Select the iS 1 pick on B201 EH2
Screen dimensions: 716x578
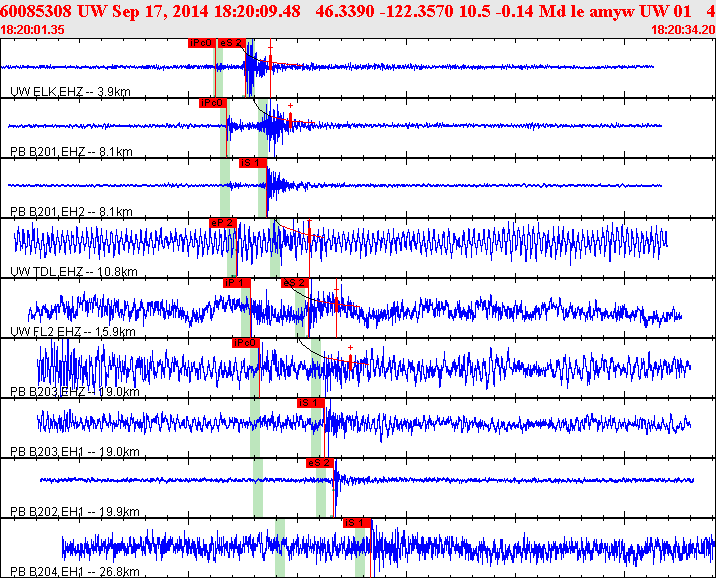[252, 162]
